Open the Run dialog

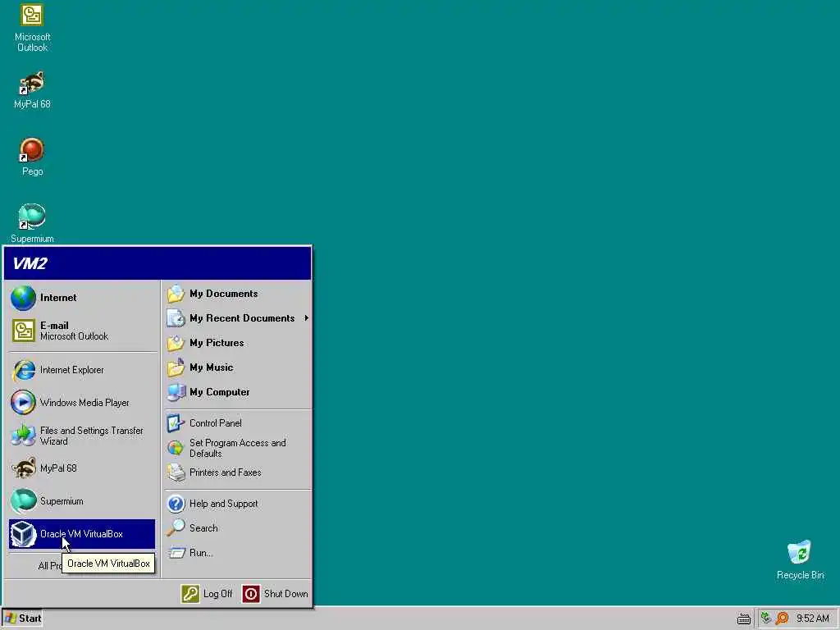238,553
